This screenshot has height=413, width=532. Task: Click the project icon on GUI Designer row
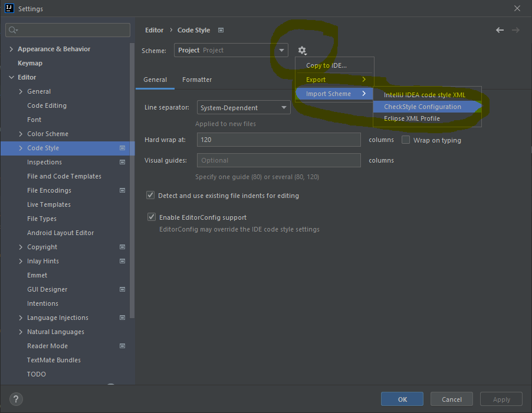point(123,289)
